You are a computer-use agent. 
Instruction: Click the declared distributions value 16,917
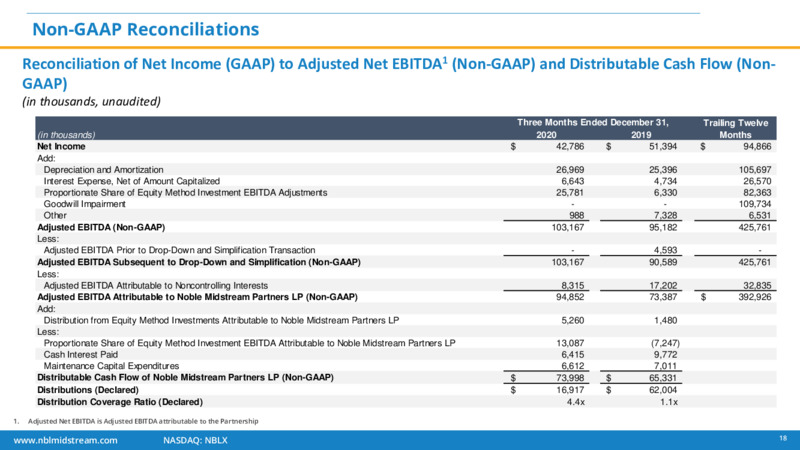coord(570,390)
